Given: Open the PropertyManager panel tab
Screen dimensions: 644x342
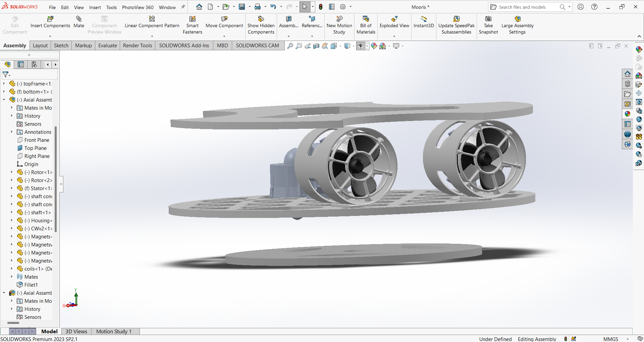Looking at the screenshot, I should point(21,64).
